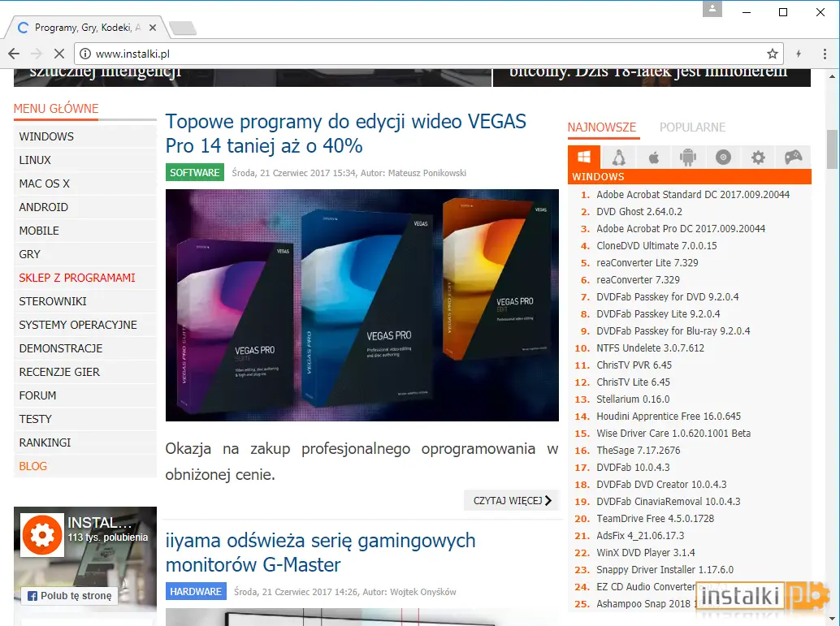The height and width of the screenshot is (626, 840).
Task: Select the Windows platform icon tab
Action: 584,158
